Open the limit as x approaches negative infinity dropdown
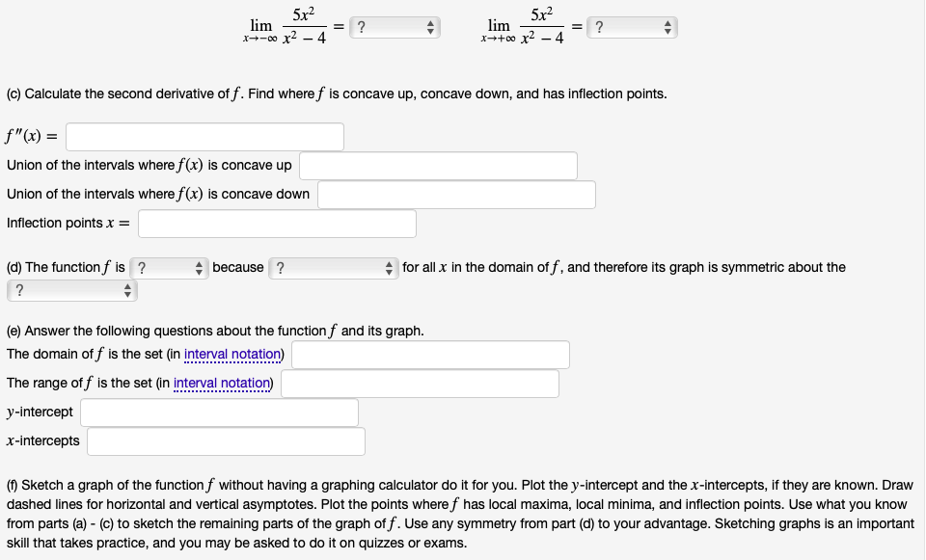This screenshot has height=560, width=926. coord(386,26)
